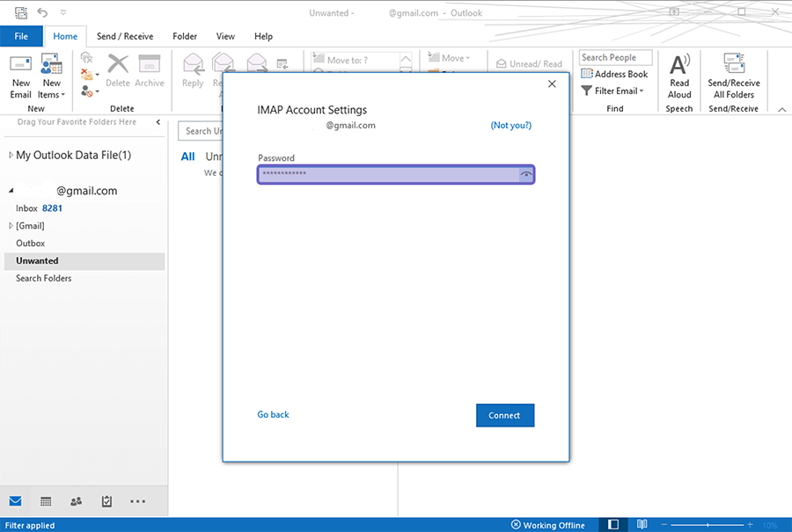792x532 pixels.
Task: Click Working Offline status indicator
Action: pyautogui.click(x=548, y=525)
